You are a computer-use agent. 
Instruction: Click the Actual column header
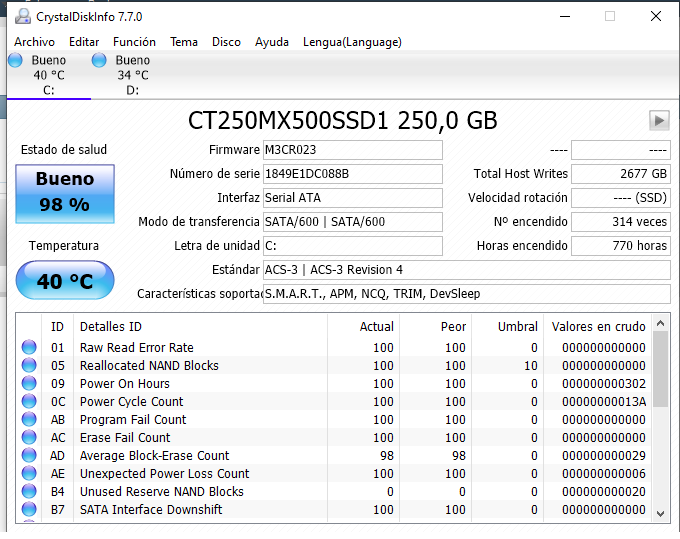coord(363,327)
